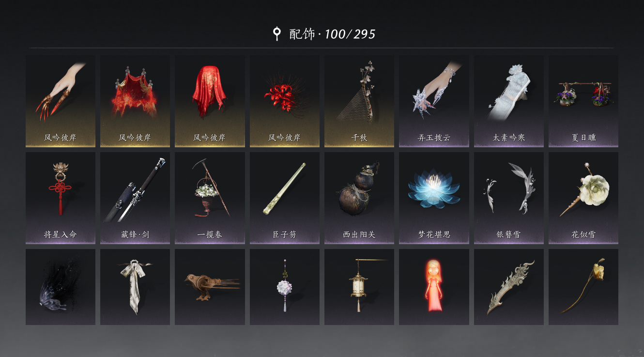Image resolution: width=644 pixels, height=357 pixels.
Task: Pick the 千秋 harp accessory
Action: tap(359, 101)
